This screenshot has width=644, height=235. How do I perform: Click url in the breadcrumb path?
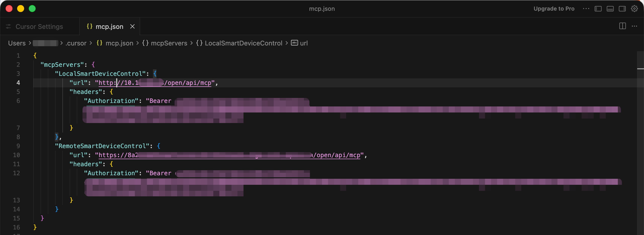point(304,43)
